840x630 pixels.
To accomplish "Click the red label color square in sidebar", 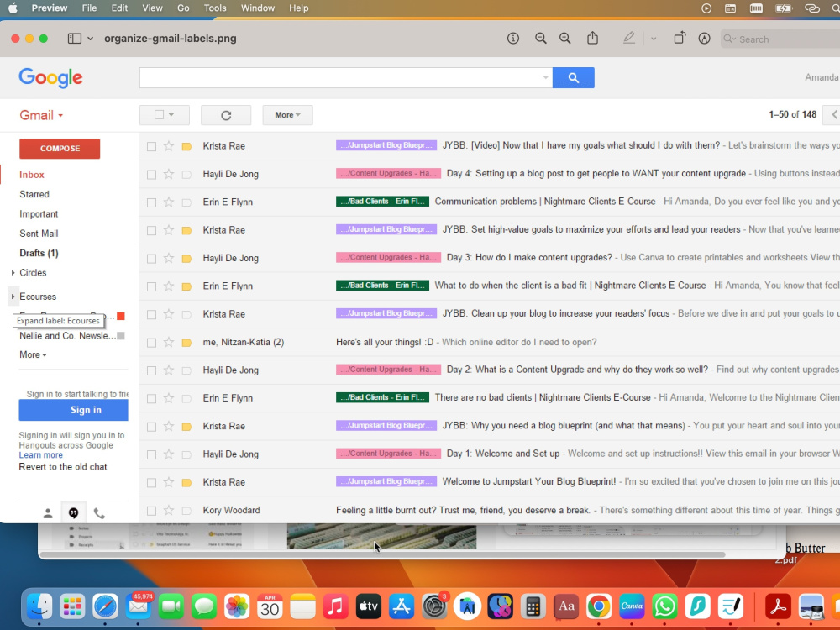I will pos(121,316).
